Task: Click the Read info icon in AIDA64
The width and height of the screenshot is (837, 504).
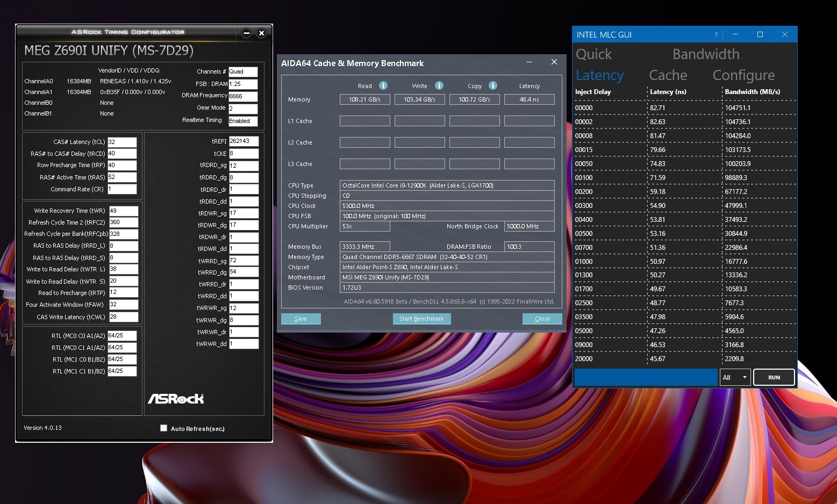Action: point(383,85)
